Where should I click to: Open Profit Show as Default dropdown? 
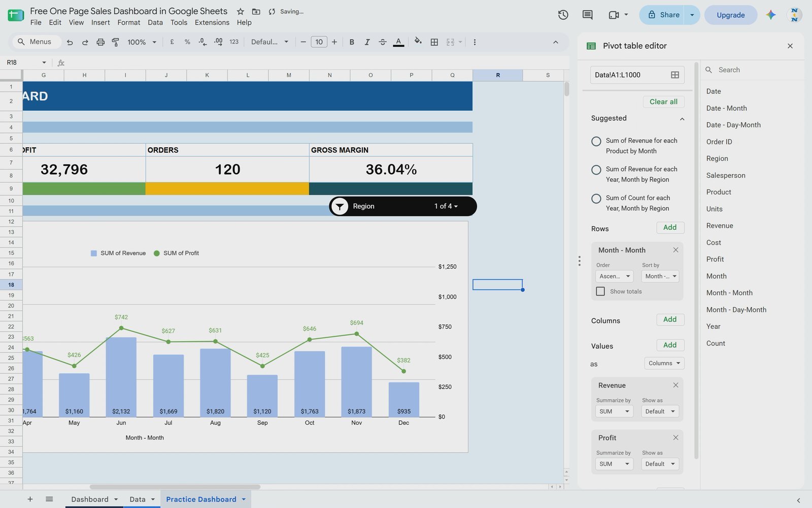660,464
